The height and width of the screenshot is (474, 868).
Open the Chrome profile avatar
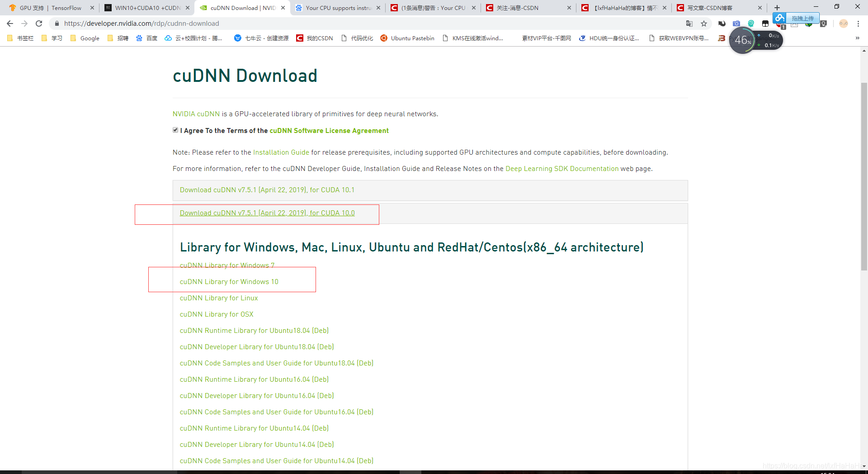pyautogui.click(x=844, y=24)
